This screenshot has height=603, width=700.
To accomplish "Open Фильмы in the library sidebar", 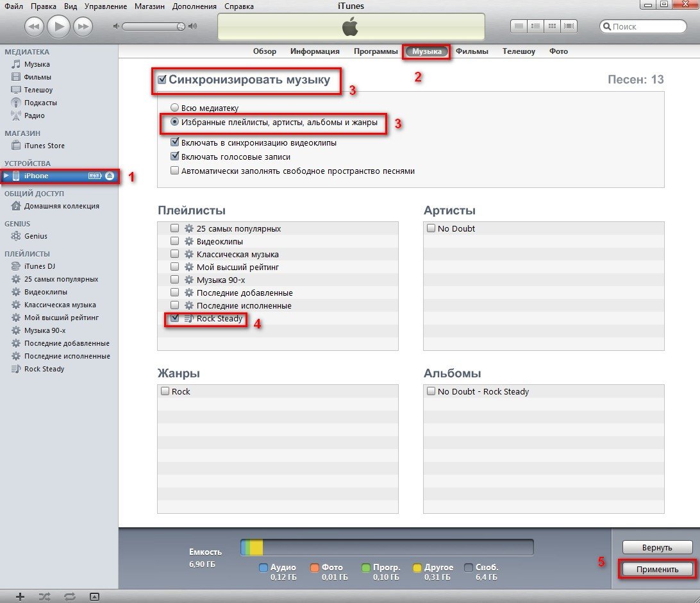I will click(37, 77).
